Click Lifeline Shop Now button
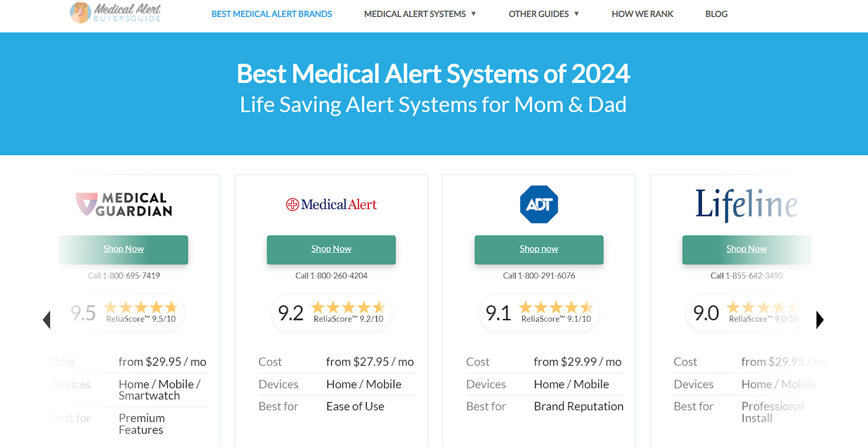The width and height of the screenshot is (868, 447). tap(746, 250)
